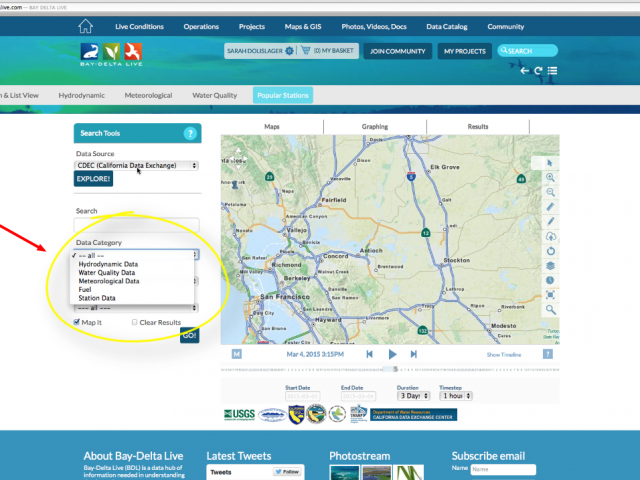Pick the pencil draw tool on map
The width and height of the screenshot is (640, 480).
coord(550,222)
